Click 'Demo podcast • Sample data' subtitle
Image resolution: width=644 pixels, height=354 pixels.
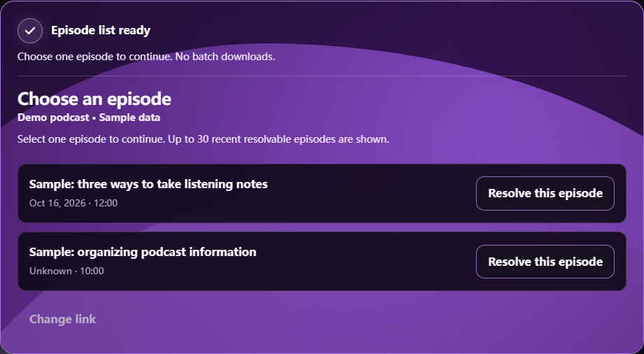pos(89,118)
